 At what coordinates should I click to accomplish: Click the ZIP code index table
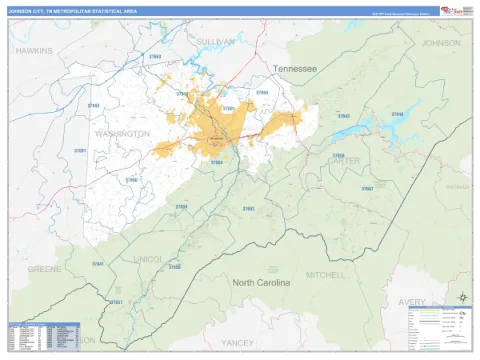44,336
